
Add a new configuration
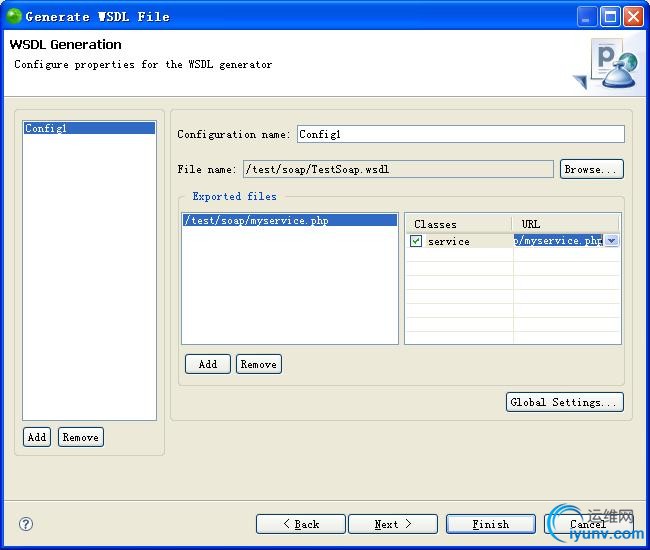(37, 437)
